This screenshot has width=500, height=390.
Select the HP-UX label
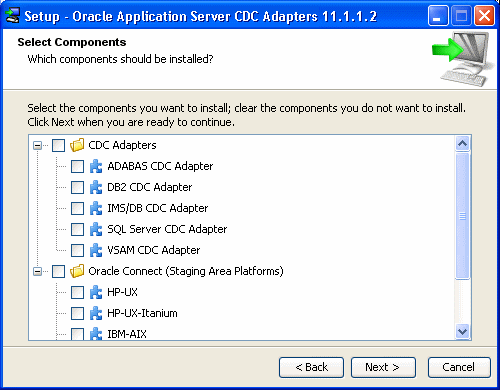point(122,292)
